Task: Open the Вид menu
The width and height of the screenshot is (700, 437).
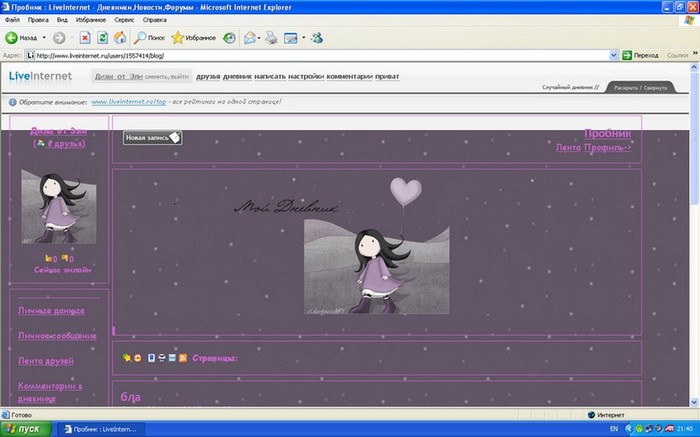Action: (x=62, y=20)
